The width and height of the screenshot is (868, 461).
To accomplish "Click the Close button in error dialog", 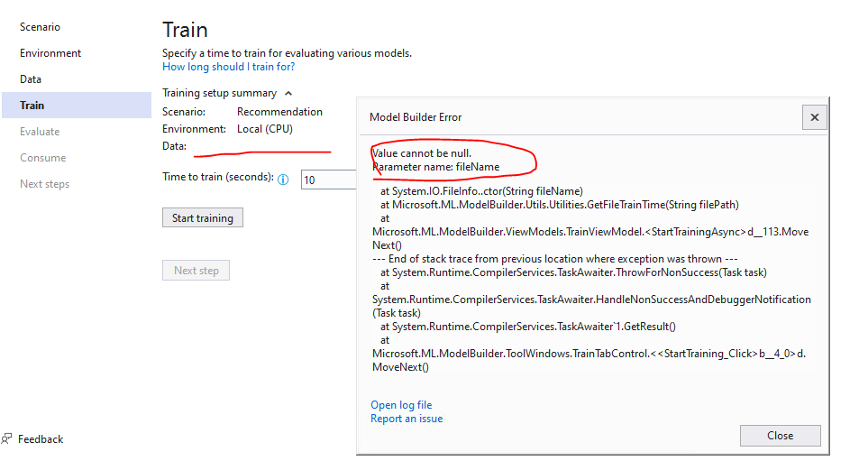I will pyautogui.click(x=780, y=436).
